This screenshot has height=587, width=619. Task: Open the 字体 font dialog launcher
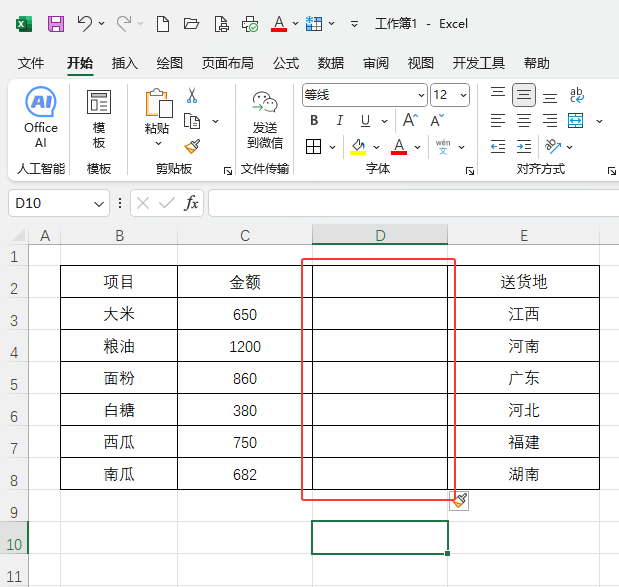pyautogui.click(x=470, y=171)
